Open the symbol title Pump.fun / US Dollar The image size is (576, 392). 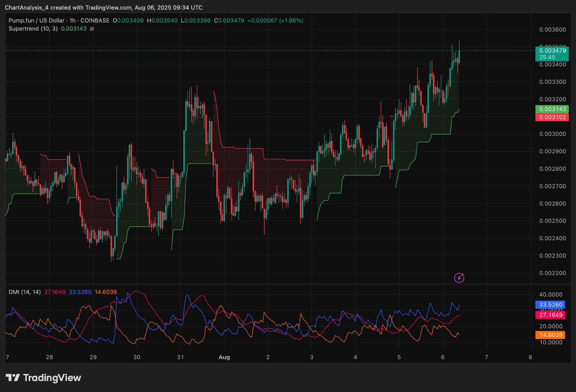36,21
